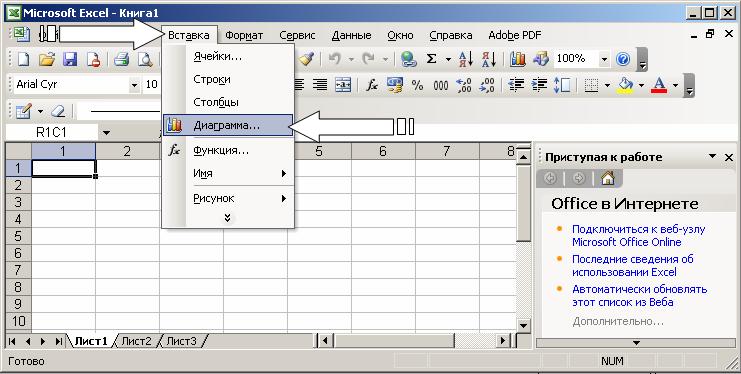Apply the yellow Fill Color bucket

point(626,85)
